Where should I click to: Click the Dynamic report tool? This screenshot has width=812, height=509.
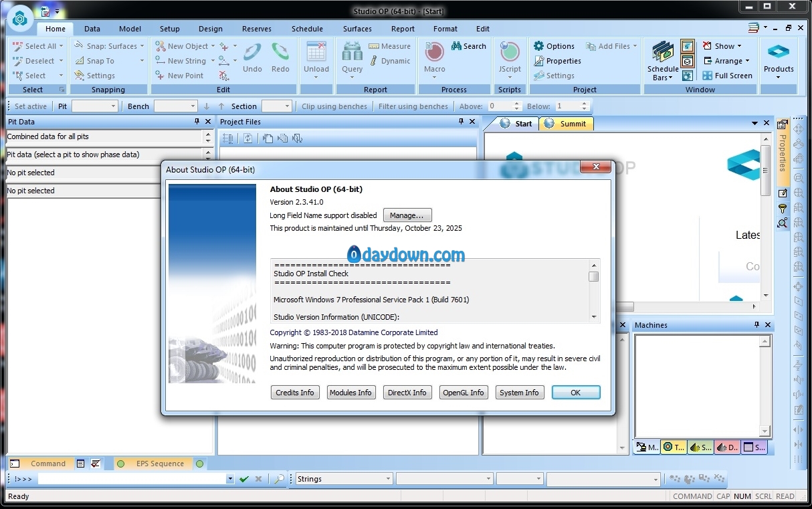coord(389,61)
